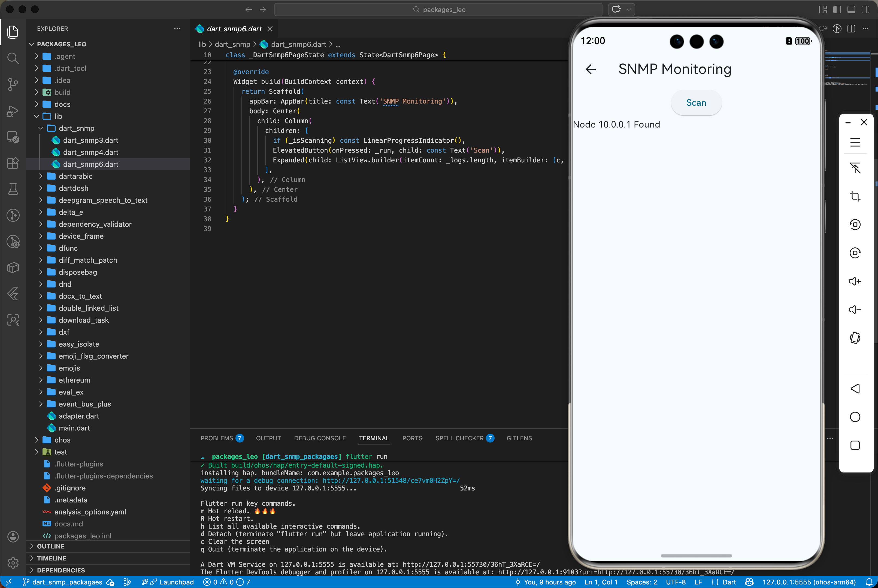Expand the OUTLINE section
This screenshot has width=878, height=588.
click(x=50, y=546)
